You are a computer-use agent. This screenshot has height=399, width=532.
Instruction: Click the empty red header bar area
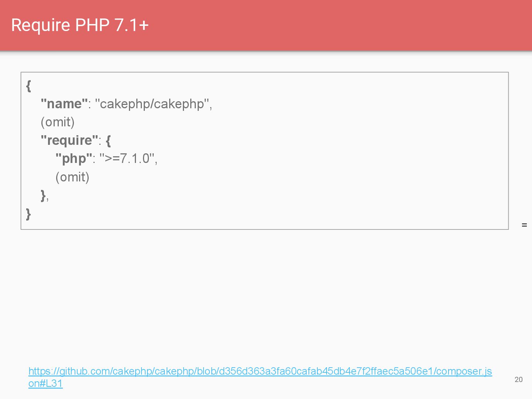pyautogui.click(x=332, y=25)
